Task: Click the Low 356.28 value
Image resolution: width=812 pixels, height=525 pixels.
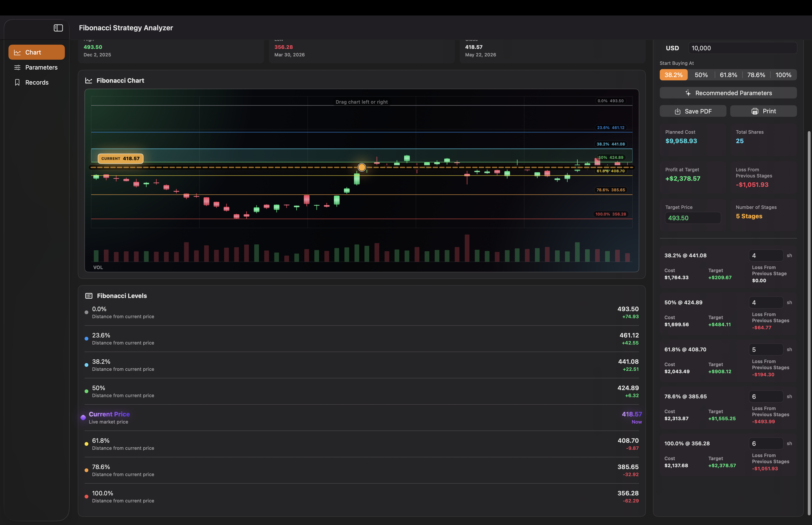Action: click(284, 47)
